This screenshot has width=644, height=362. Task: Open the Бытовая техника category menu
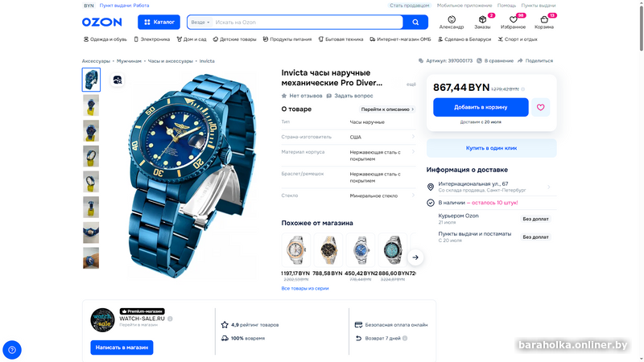341,39
